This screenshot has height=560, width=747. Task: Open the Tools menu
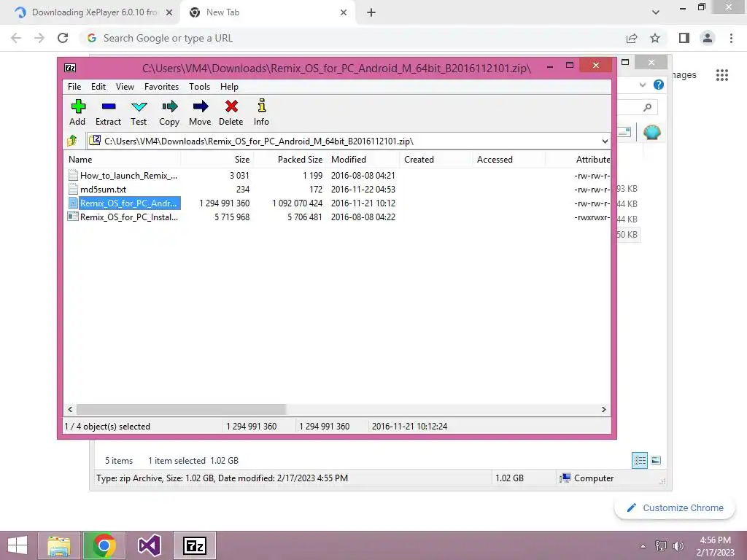pyautogui.click(x=200, y=87)
